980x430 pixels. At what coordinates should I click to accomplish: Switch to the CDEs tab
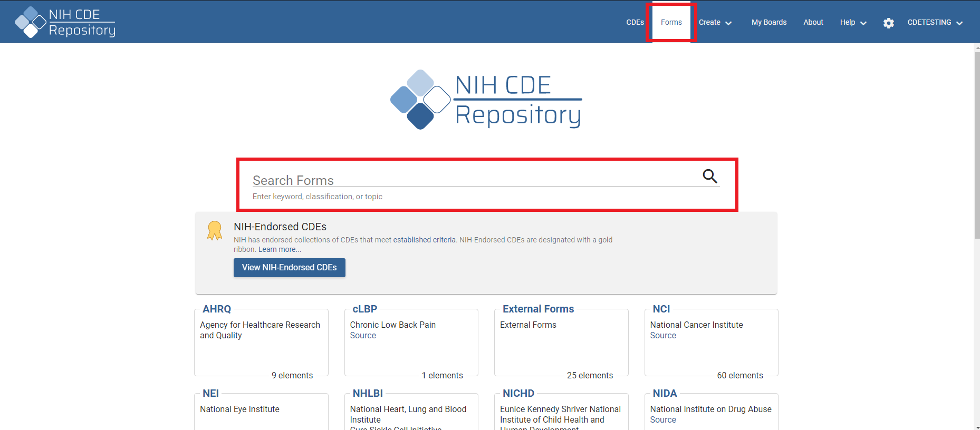pyautogui.click(x=635, y=22)
